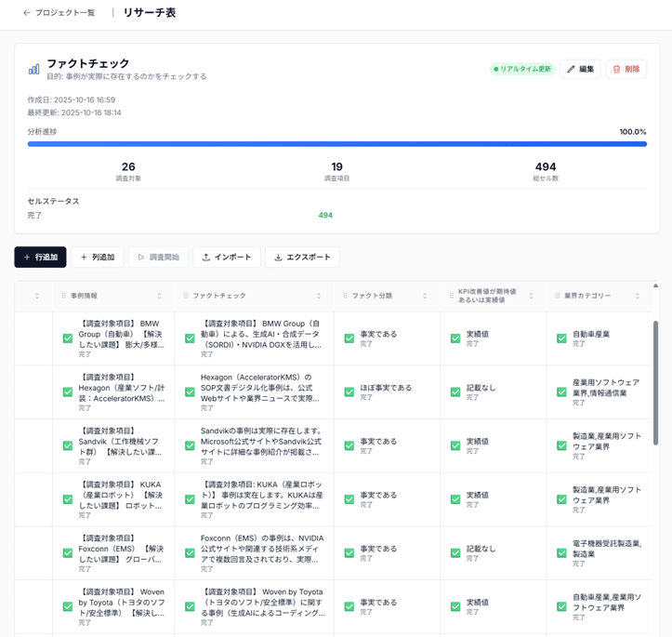Grab the 業界カテゴリー column drag handle
Image resolution: width=672 pixels, height=637 pixels.
(558, 296)
